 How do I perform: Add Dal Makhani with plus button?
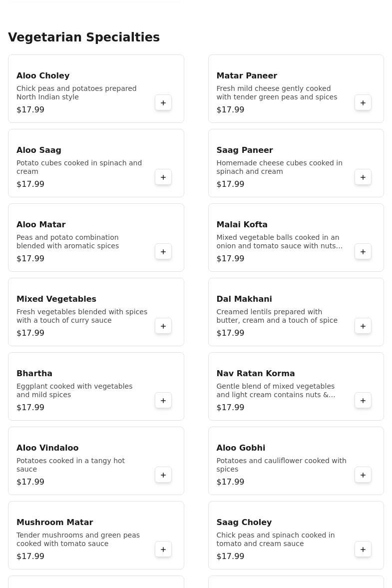click(363, 326)
